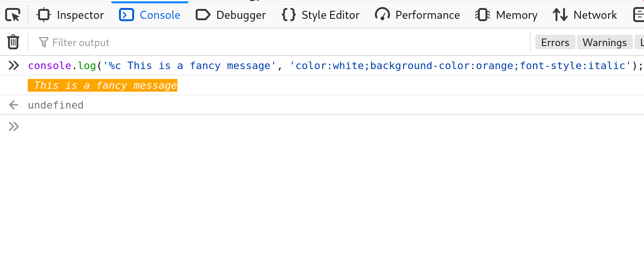Toggle the Errors filter
Viewport: 644px width, 274px height.
coord(555,42)
